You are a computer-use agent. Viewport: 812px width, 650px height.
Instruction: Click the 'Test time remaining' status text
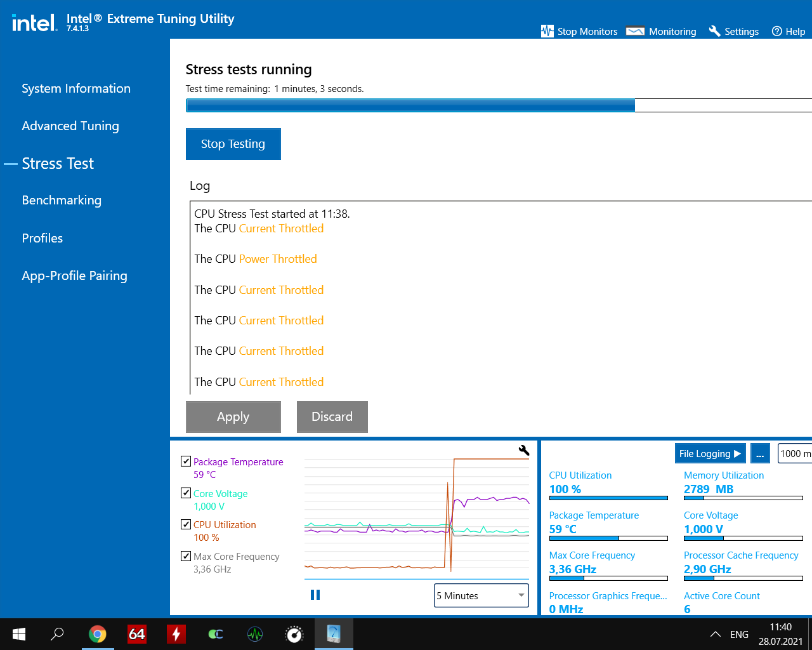(x=275, y=89)
